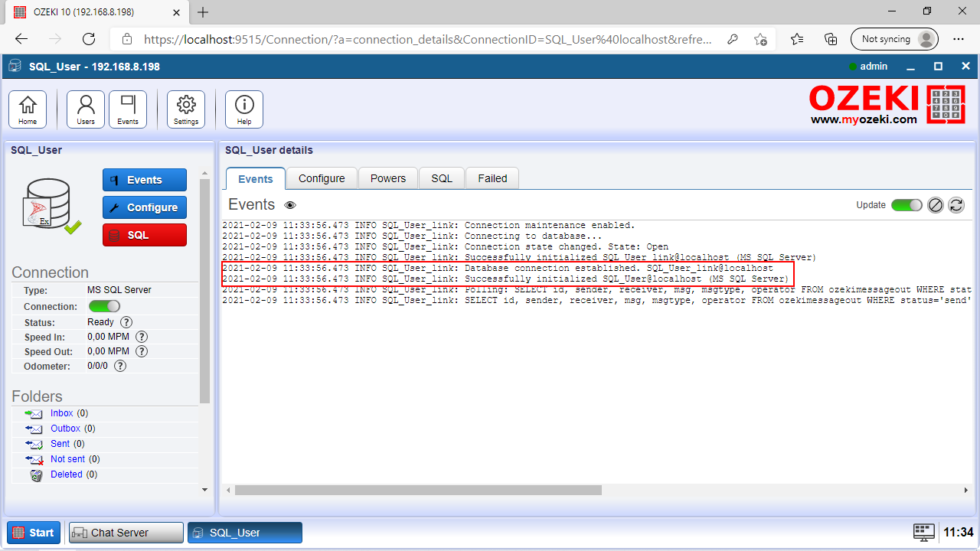Image resolution: width=980 pixels, height=551 pixels.
Task: Click the help icon beside Odometer
Action: click(x=120, y=367)
